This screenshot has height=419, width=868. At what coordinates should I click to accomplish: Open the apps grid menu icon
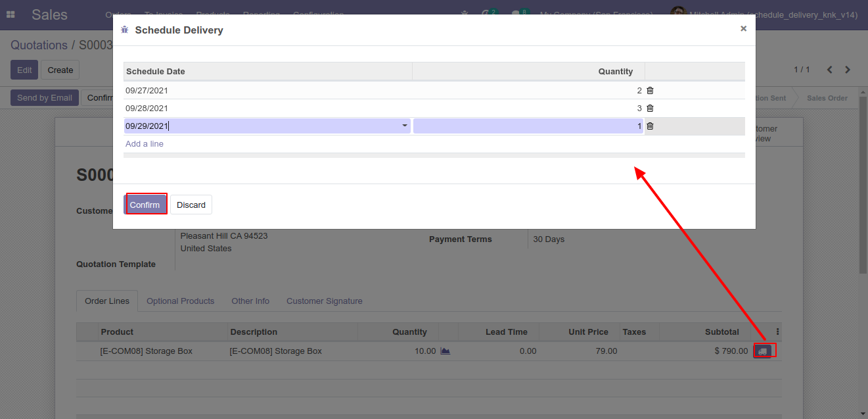(11, 14)
